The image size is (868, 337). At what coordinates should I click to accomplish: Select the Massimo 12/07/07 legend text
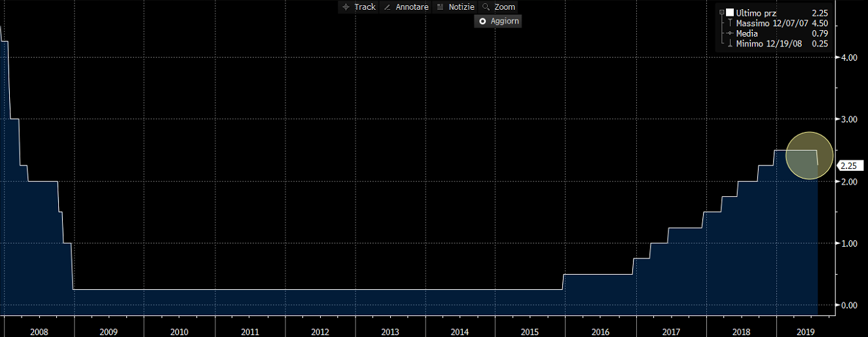(772, 23)
